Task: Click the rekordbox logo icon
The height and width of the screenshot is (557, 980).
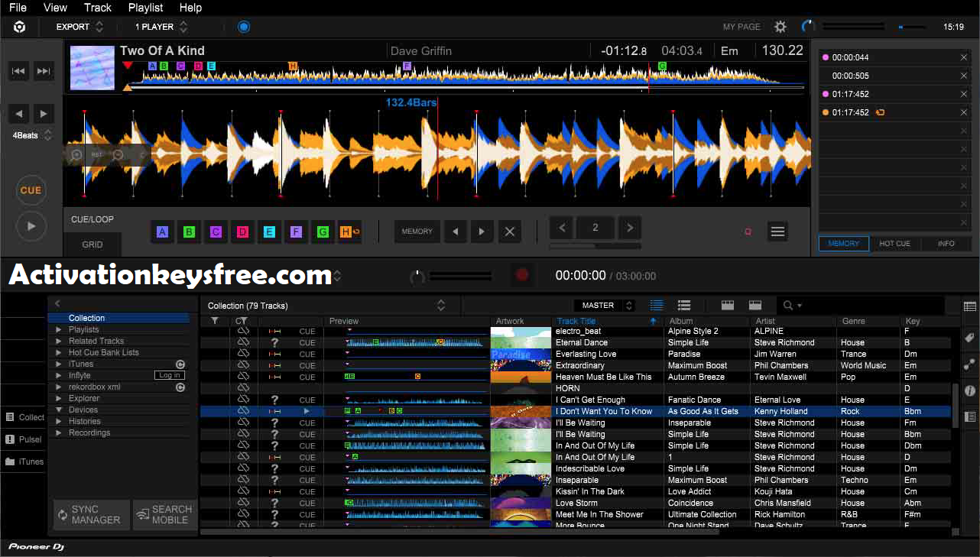Action: (x=19, y=27)
